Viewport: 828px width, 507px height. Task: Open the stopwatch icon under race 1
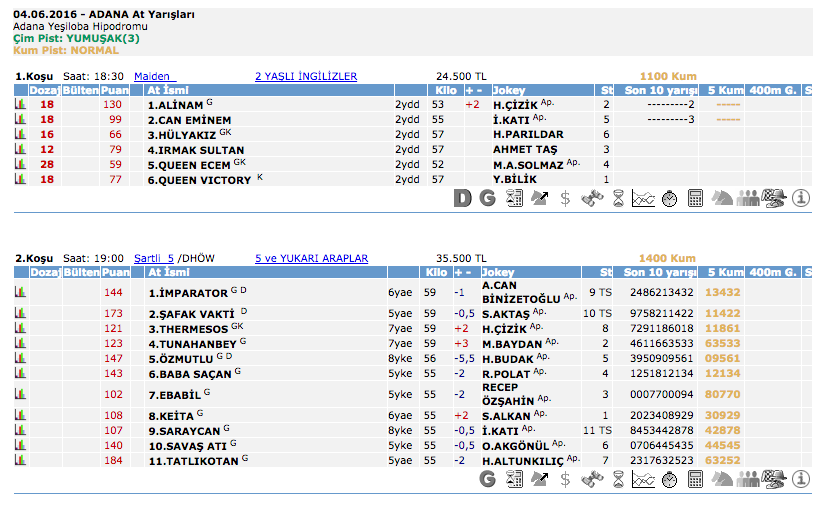tap(669, 198)
